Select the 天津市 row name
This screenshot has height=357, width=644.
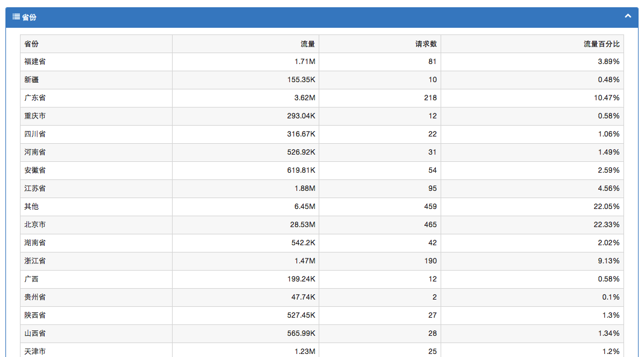pos(35,351)
